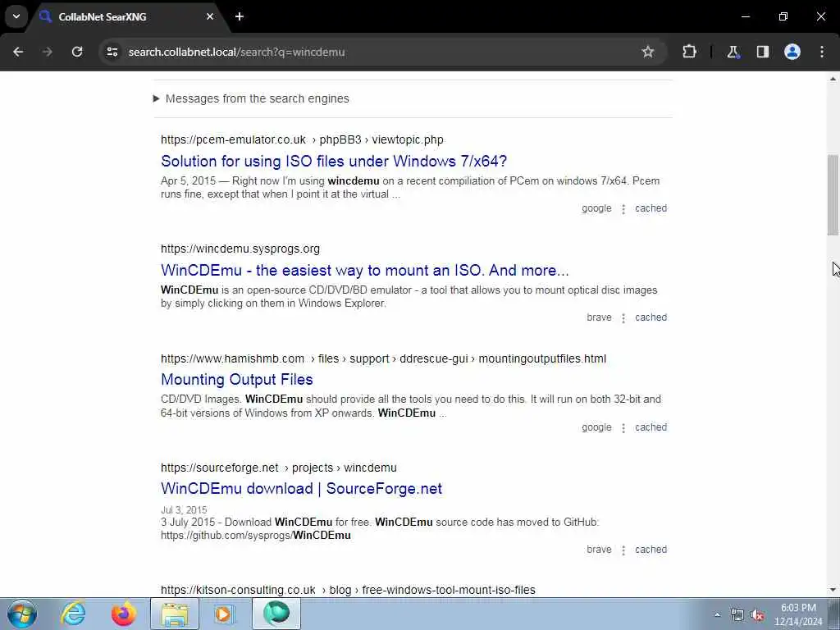Click the muted volume tray icon

757,615
